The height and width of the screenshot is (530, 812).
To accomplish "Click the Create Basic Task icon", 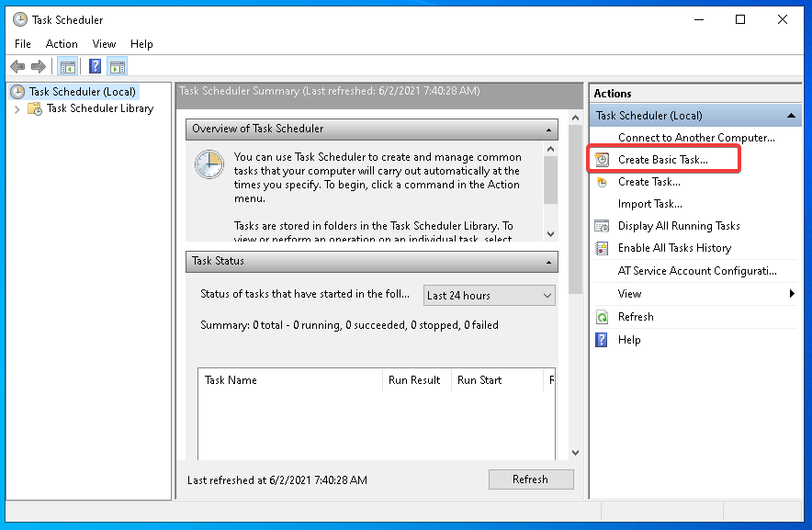I will (602, 160).
